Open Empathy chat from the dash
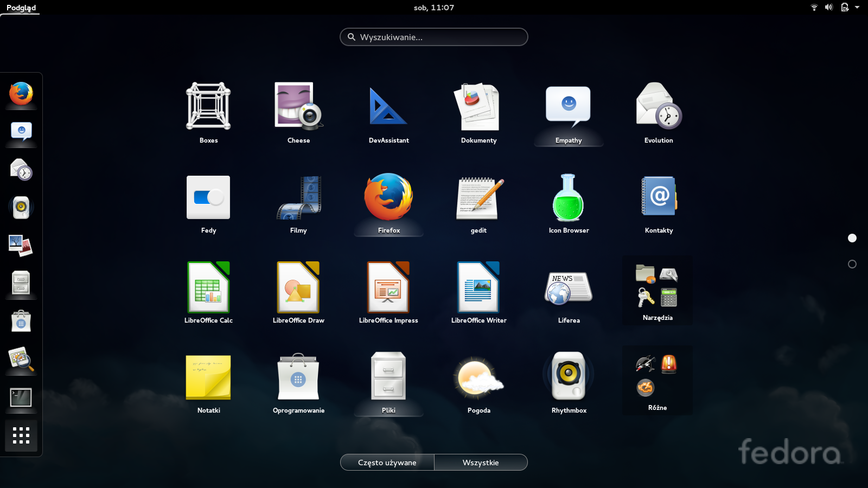The height and width of the screenshot is (488, 868). [21, 131]
